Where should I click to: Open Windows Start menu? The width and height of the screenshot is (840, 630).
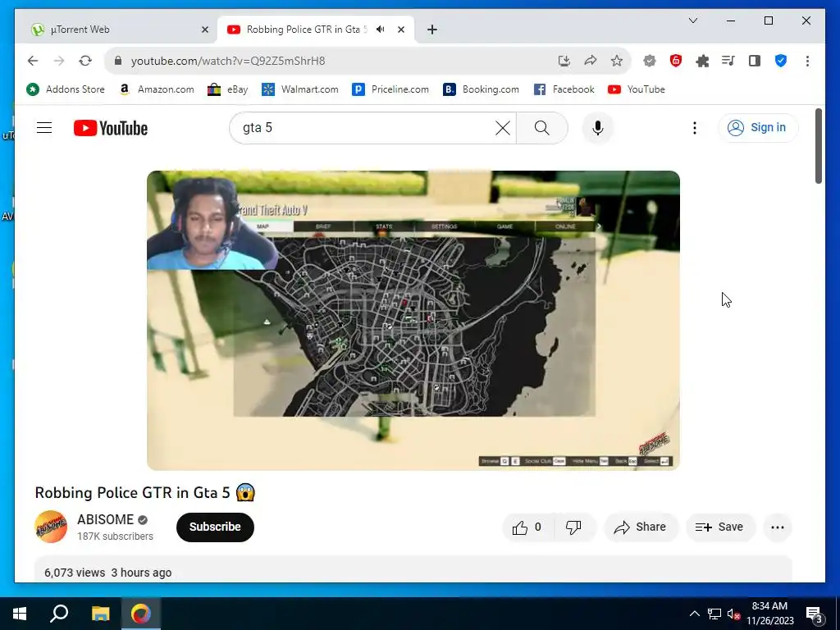click(x=20, y=614)
